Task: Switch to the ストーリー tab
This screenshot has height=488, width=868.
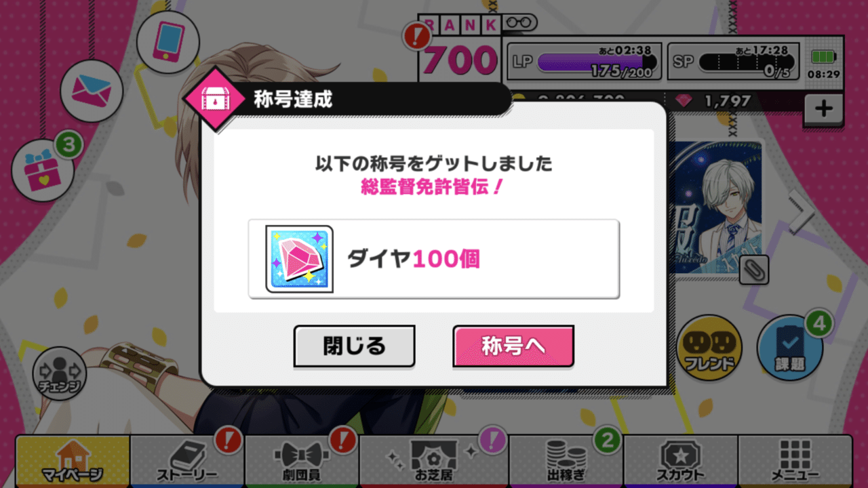Action: pyautogui.click(x=187, y=461)
